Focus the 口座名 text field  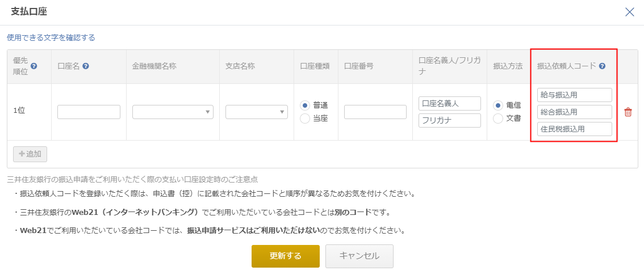[x=89, y=112]
